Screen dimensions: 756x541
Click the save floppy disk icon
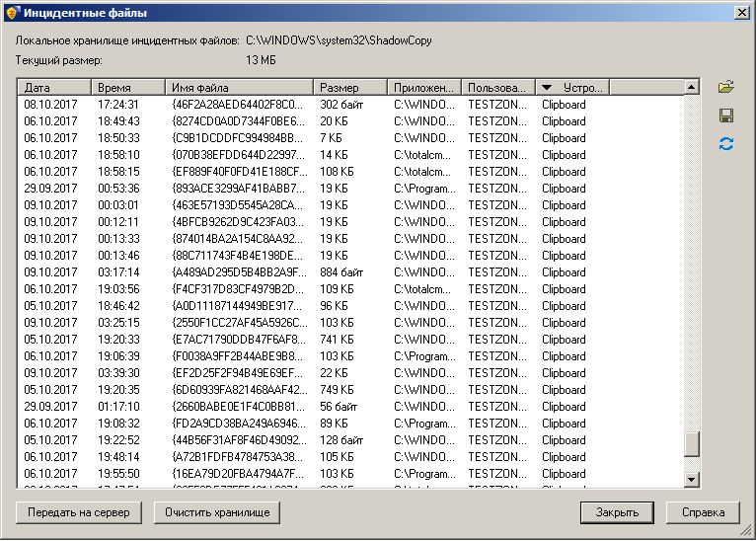click(x=726, y=116)
